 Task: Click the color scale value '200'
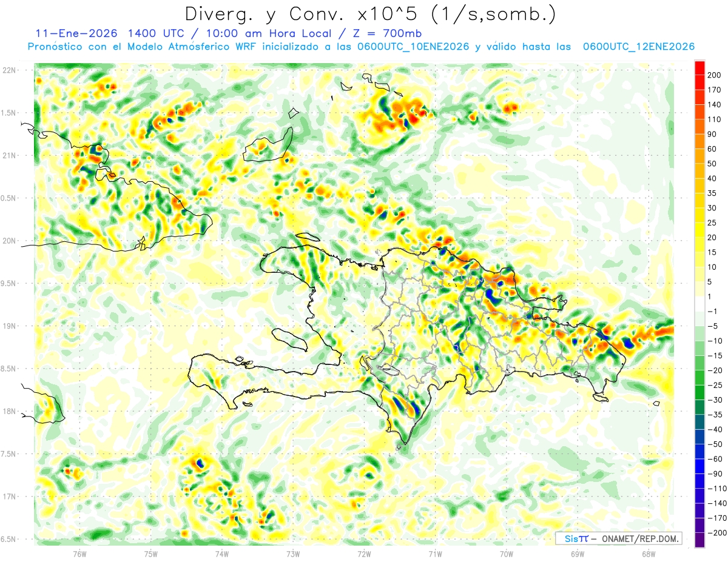coord(714,75)
